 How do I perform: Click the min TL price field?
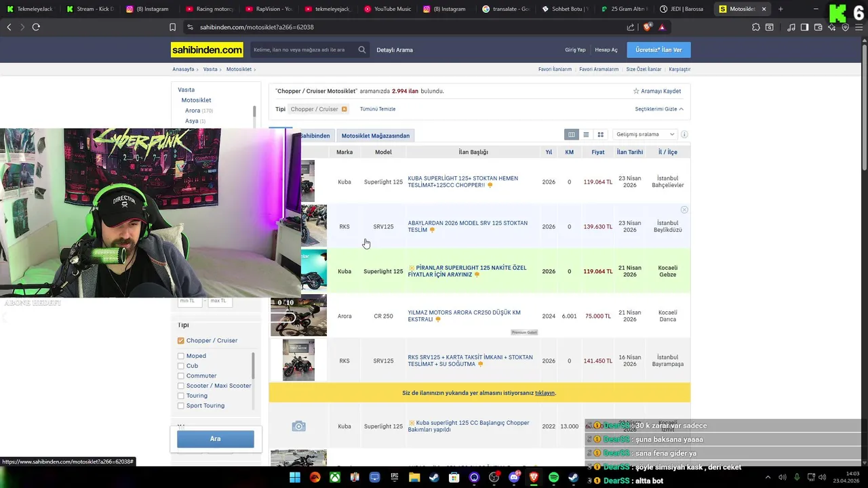pos(190,301)
